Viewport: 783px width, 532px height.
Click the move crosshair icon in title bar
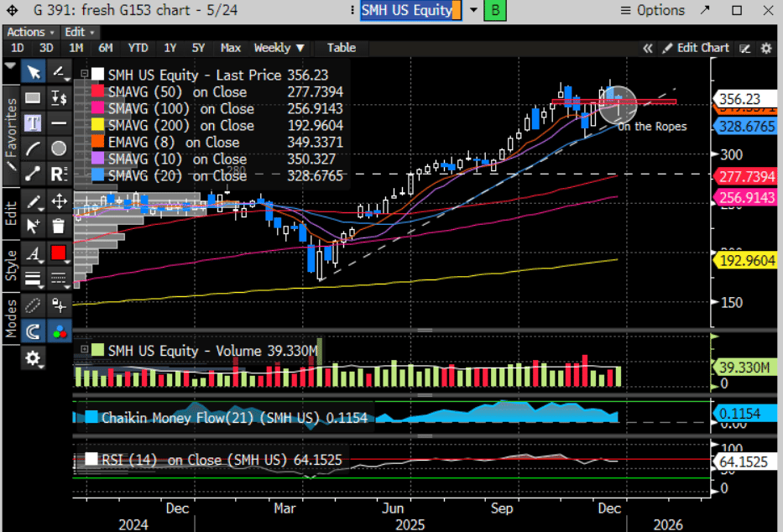click(12, 10)
